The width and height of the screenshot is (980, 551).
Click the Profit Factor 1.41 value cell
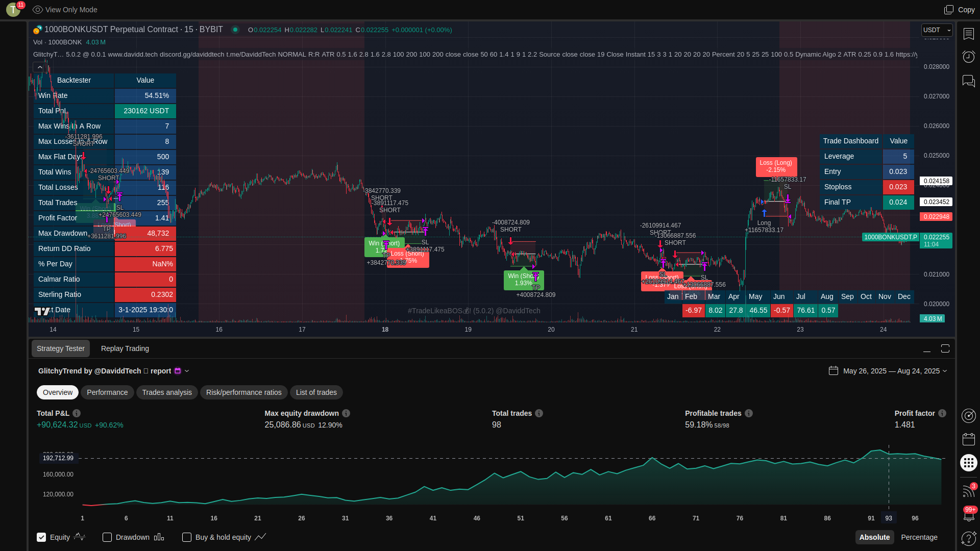pyautogui.click(x=145, y=218)
